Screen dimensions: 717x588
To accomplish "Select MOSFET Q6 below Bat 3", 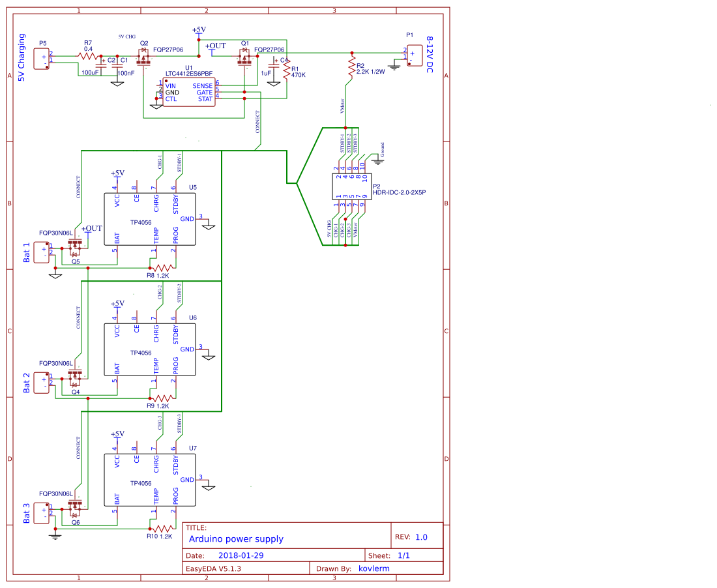I will point(74,505).
